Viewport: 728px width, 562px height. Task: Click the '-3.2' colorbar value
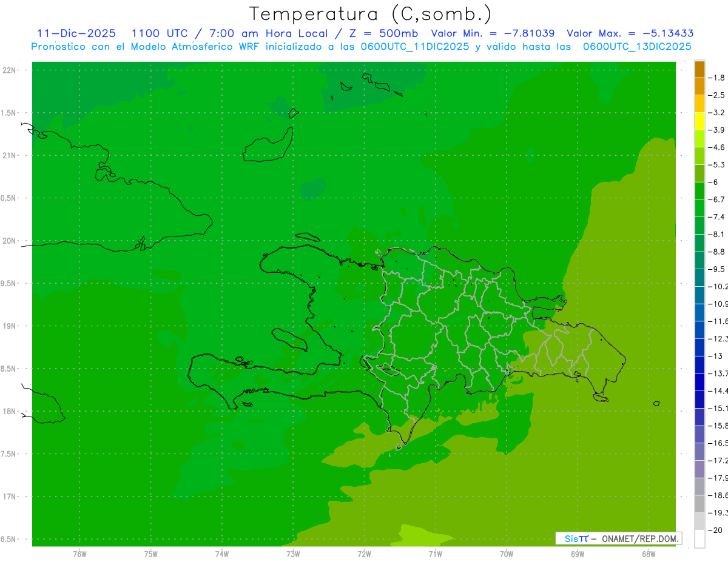(716, 113)
